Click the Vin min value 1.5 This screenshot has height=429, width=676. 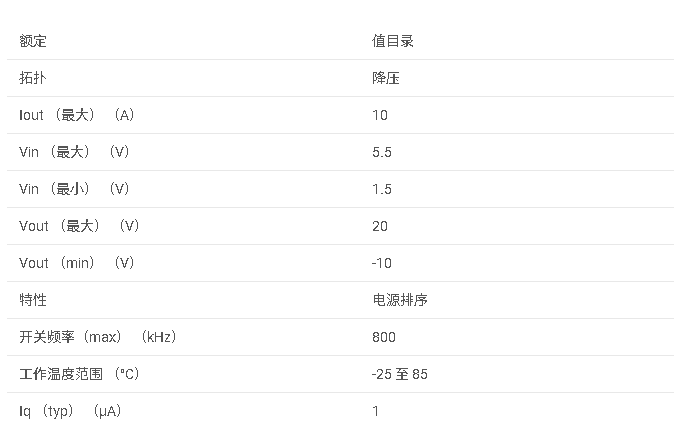click(x=382, y=189)
